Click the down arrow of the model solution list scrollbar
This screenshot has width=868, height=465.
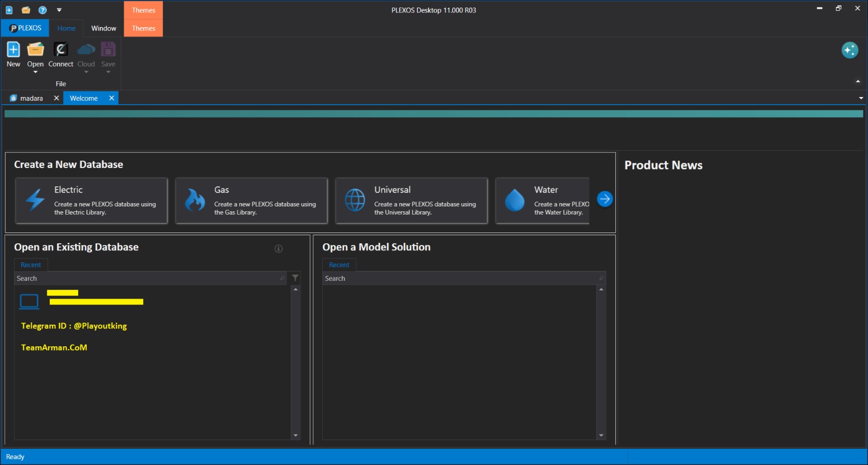pos(601,435)
